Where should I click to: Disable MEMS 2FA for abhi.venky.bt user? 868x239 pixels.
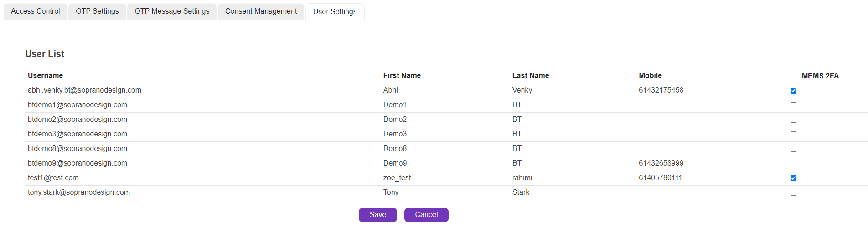pos(793,90)
